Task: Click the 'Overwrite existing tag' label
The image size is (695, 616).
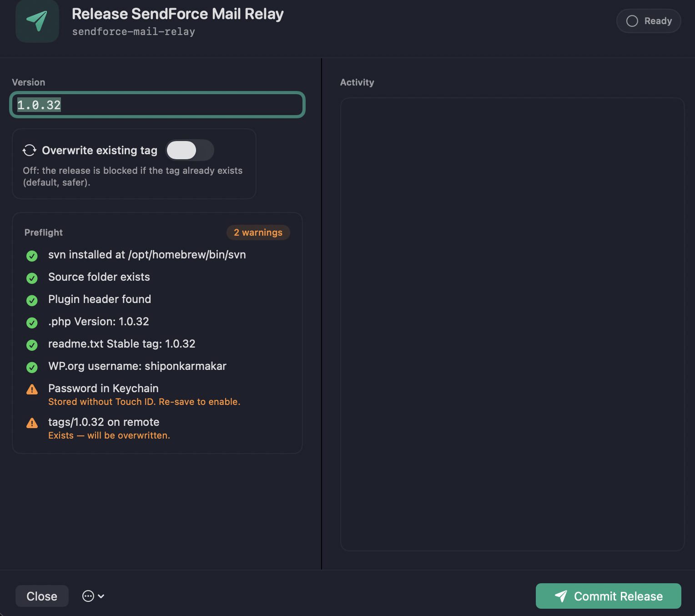Action: click(x=100, y=150)
